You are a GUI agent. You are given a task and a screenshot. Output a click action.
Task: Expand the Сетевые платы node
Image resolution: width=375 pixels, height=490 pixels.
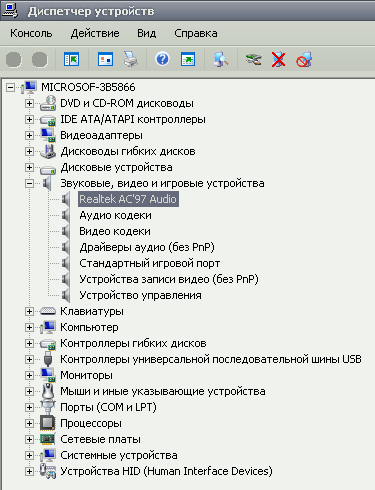click(29, 440)
